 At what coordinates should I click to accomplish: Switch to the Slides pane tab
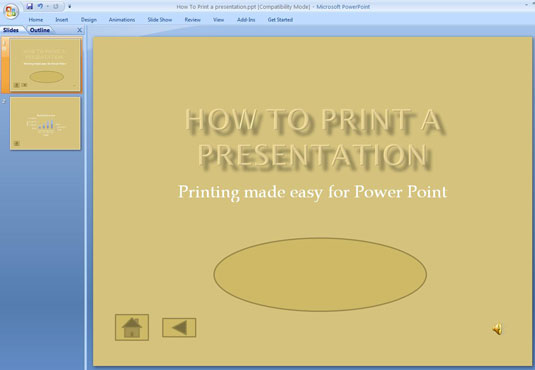coord(11,30)
